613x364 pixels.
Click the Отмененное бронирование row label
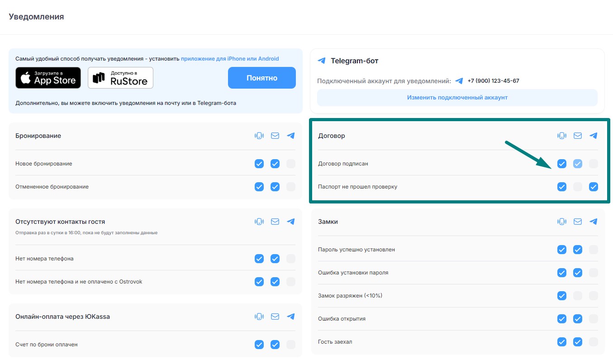tap(52, 187)
